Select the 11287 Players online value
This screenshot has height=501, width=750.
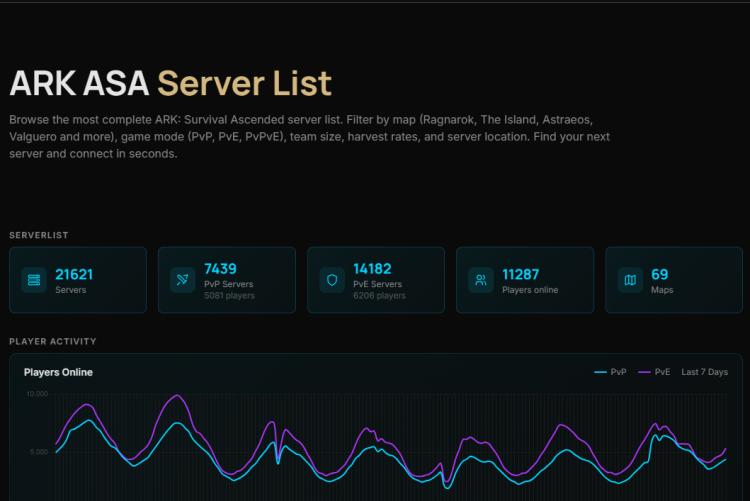coord(520,274)
